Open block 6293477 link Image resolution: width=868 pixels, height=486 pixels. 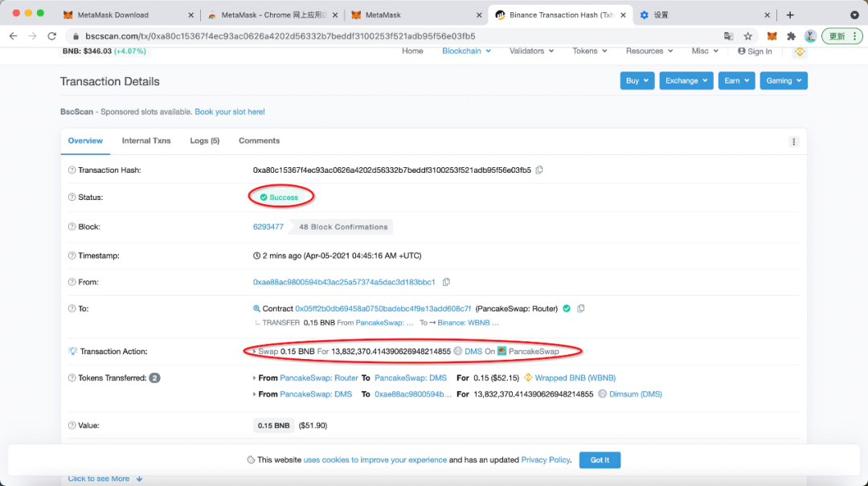[268, 227]
